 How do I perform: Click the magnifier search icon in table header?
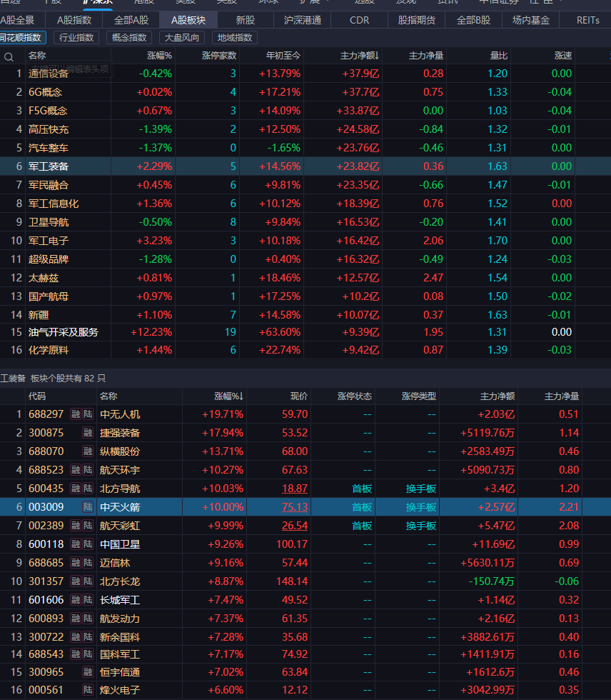coord(9,56)
